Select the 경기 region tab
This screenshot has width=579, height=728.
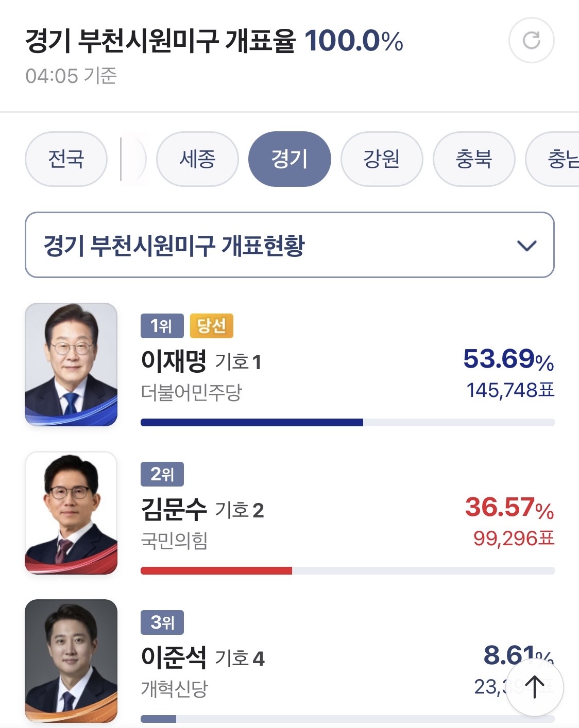pyautogui.click(x=289, y=159)
